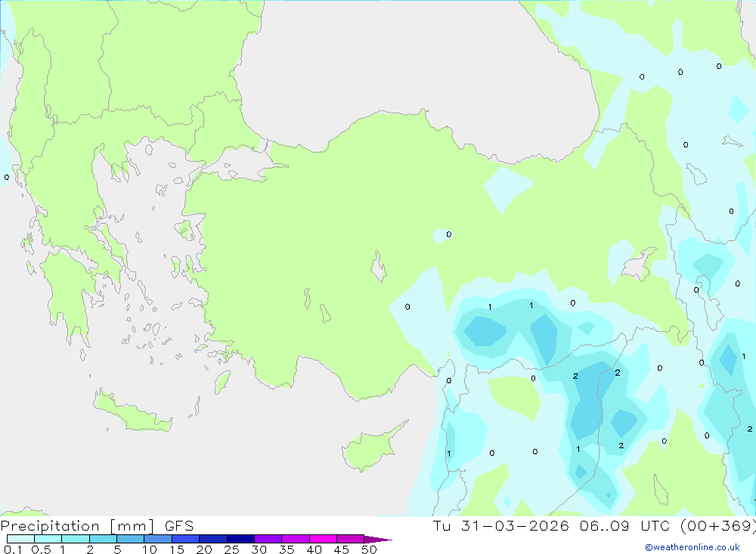This screenshot has height=554, width=756.
Task: Click the '10' legend scale label
Action: tap(150, 549)
